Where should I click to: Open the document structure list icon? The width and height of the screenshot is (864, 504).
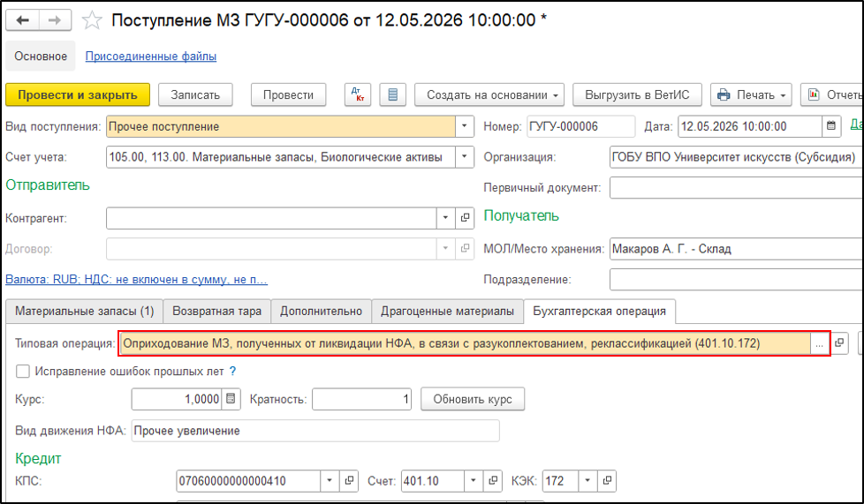click(x=393, y=94)
